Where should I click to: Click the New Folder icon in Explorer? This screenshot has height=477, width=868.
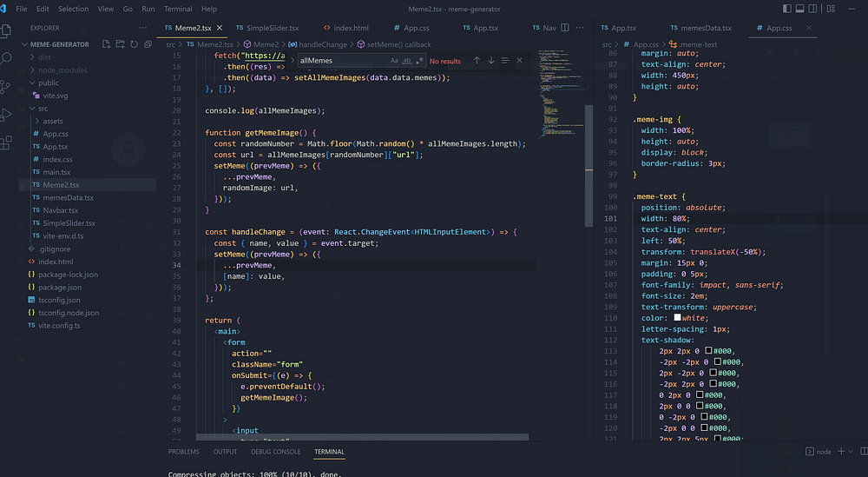tap(120, 43)
